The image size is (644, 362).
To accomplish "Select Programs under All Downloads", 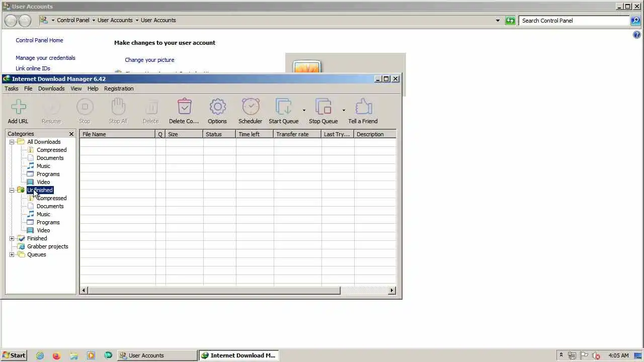I will pos(48,174).
